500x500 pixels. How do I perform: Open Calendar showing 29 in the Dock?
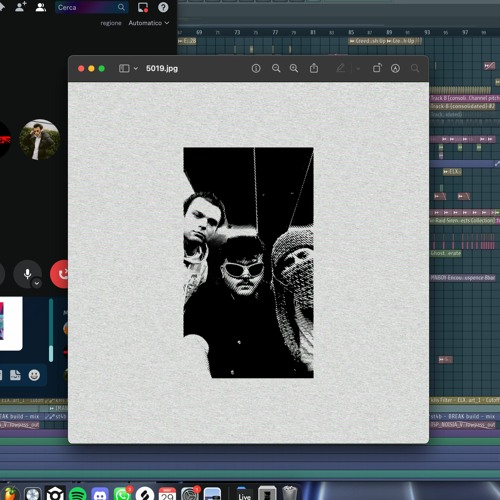[x=167, y=494]
